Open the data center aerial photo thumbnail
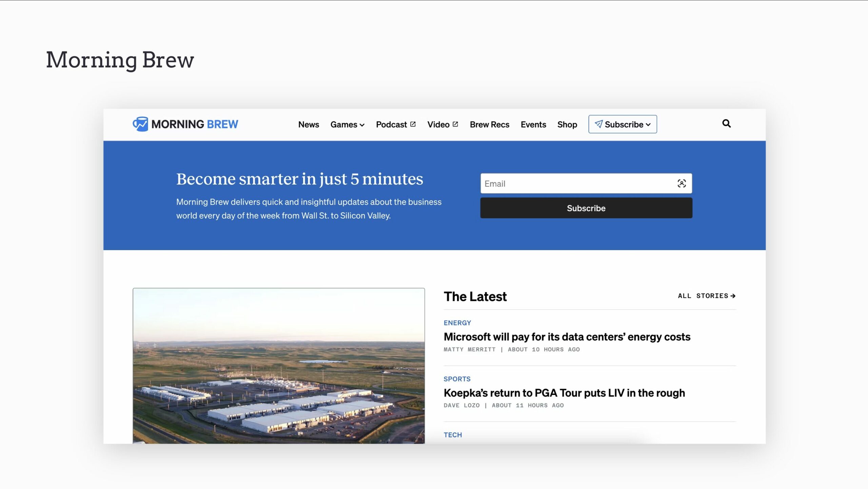This screenshot has height=489, width=868. click(x=278, y=365)
